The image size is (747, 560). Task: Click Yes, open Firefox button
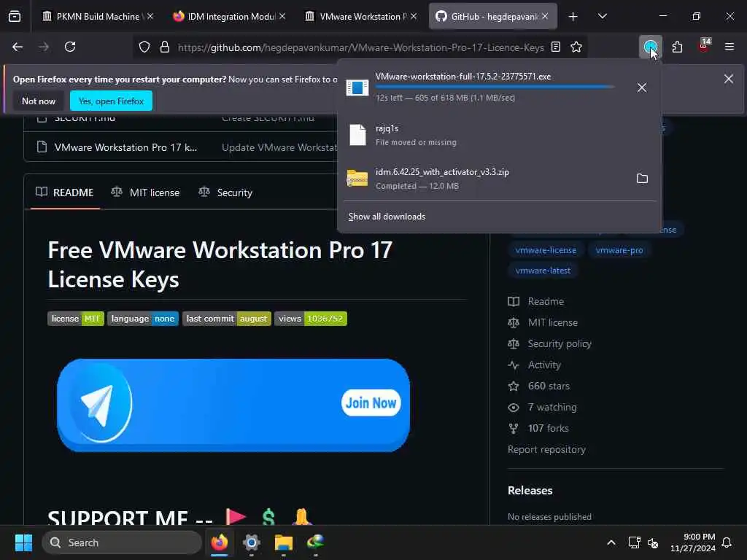tap(111, 101)
